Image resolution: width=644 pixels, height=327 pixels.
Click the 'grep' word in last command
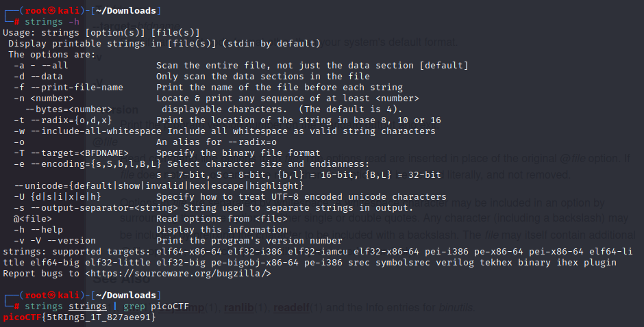tap(134, 306)
